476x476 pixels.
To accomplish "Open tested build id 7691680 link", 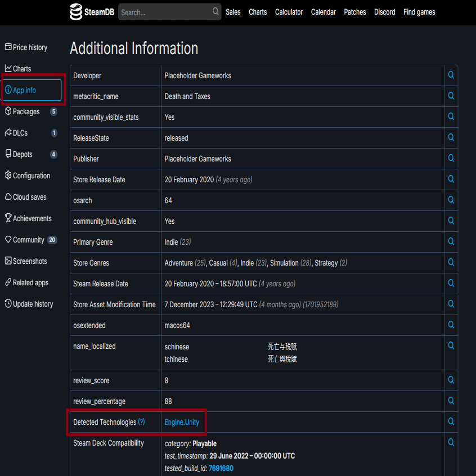I will point(221,468).
